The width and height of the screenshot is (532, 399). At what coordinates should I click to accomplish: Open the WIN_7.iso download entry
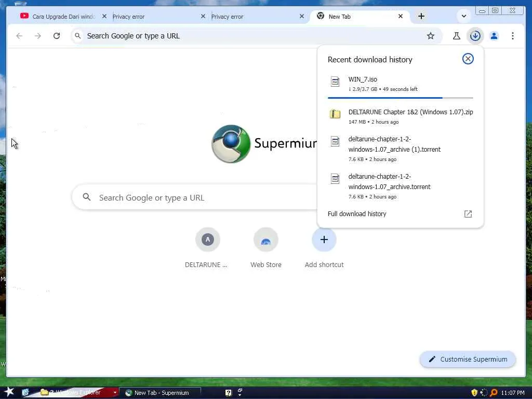point(401,84)
